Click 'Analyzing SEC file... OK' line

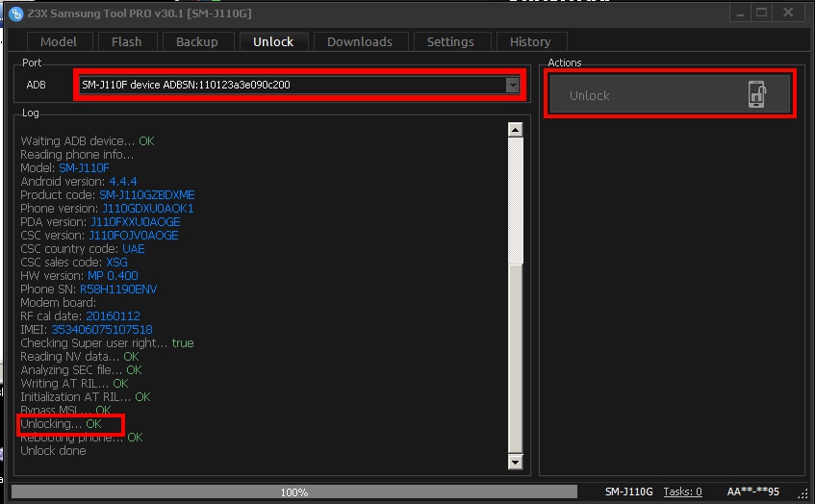[81, 370]
